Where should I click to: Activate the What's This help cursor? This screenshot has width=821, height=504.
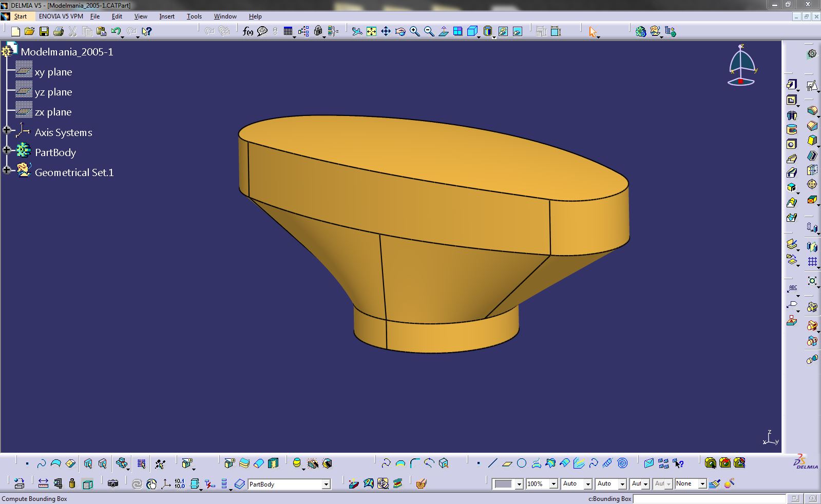147,31
